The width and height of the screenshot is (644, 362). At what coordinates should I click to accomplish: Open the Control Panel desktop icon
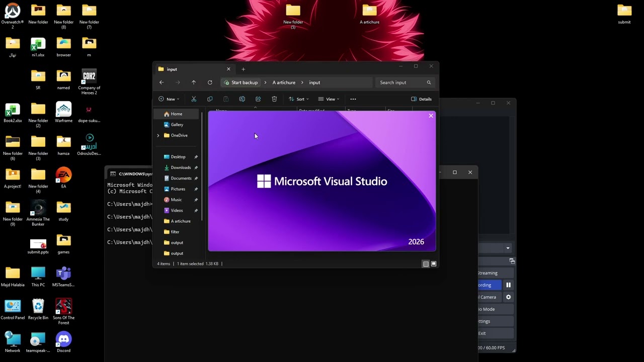coord(13,309)
